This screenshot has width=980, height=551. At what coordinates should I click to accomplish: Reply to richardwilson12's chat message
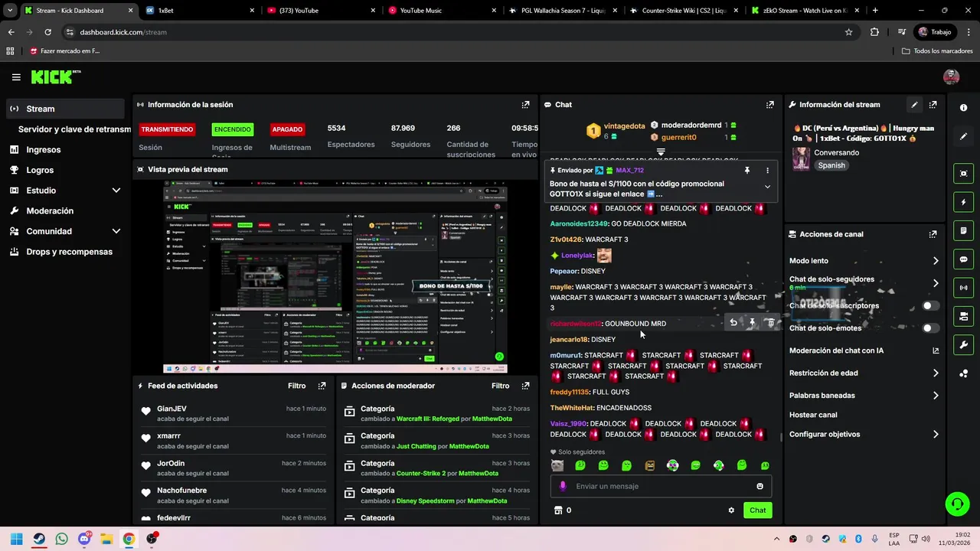pos(733,323)
